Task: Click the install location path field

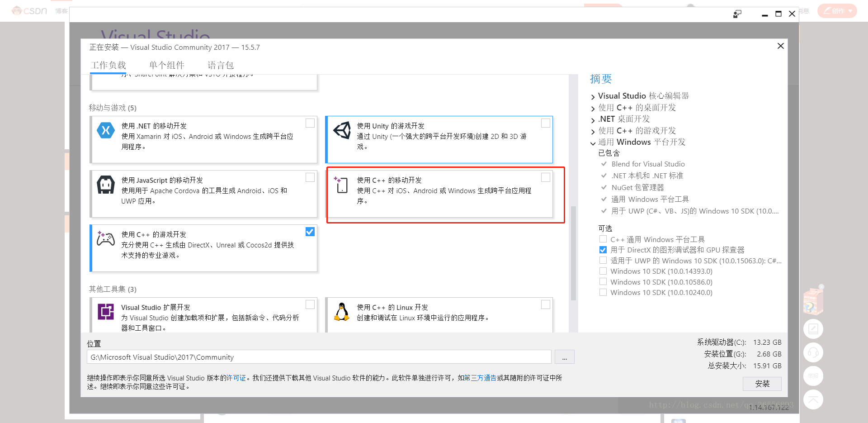Action: tap(319, 357)
